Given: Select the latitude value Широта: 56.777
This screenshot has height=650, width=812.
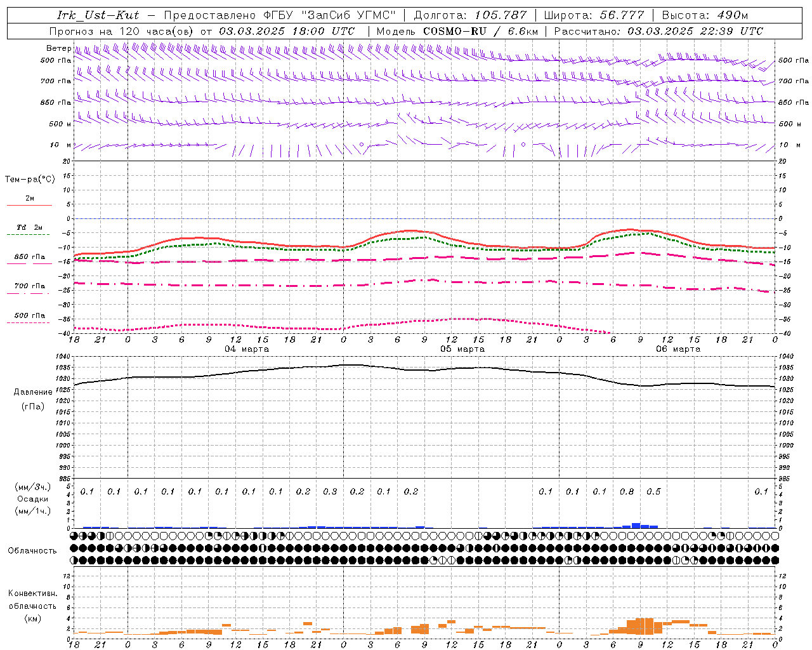Looking at the screenshot, I should point(595,15).
